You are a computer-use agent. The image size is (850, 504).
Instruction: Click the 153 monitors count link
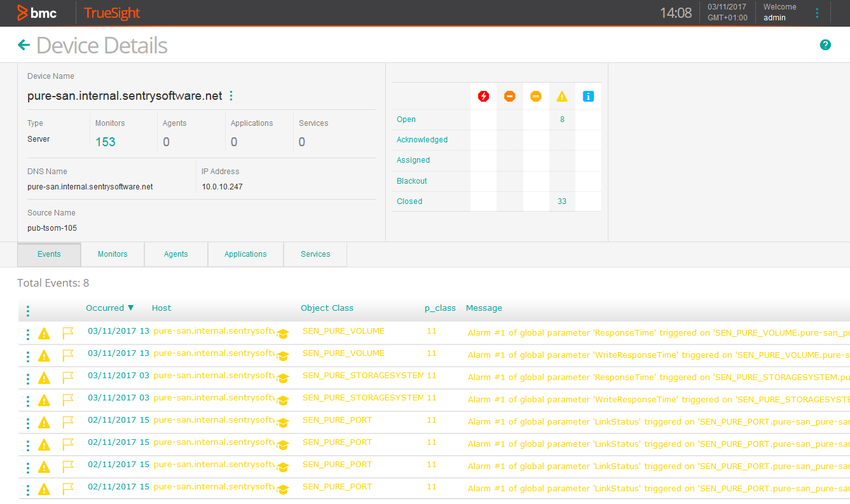click(x=106, y=142)
